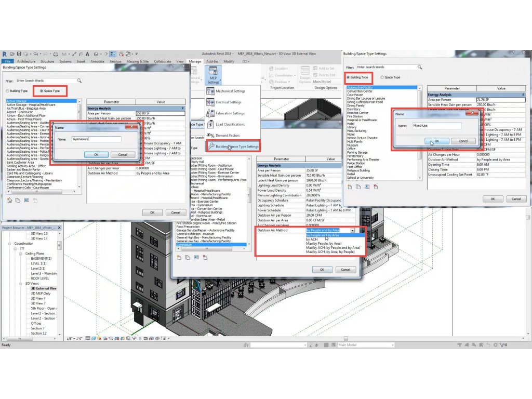This screenshot has height=399, width=532.
Task: Click the Save icon in Quick Access toolbar
Action: click(x=19, y=54)
